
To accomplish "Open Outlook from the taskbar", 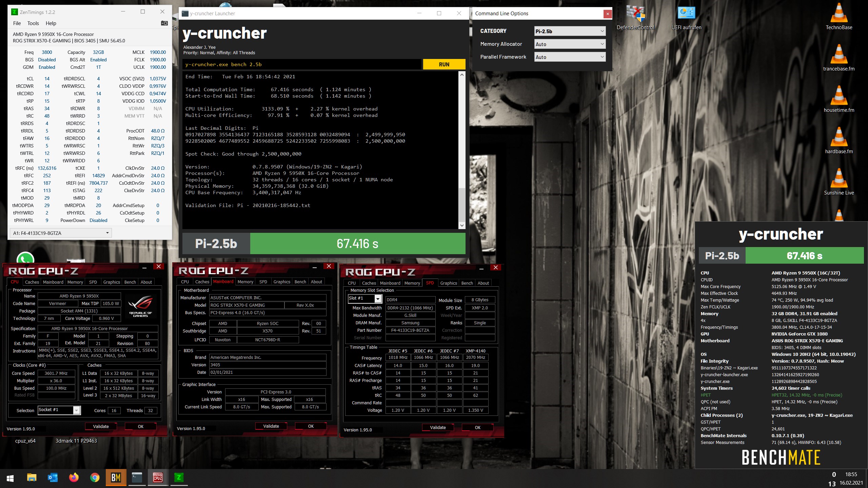I will click(53, 478).
